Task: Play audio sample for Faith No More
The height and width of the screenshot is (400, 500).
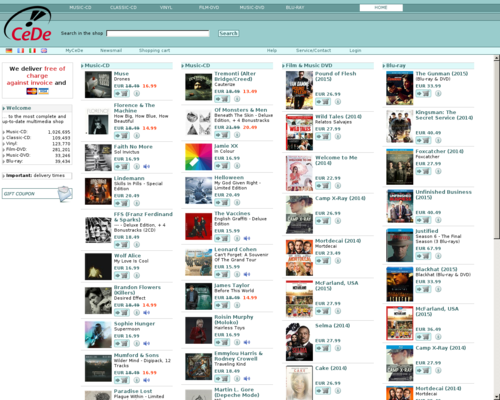Action: tap(146, 166)
